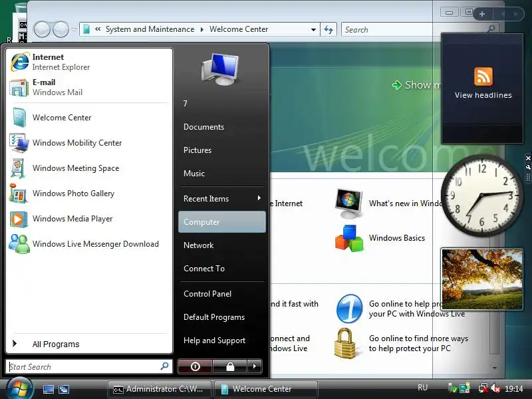Open the Windows Basics link text
The image size is (532, 399).
pos(396,238)
